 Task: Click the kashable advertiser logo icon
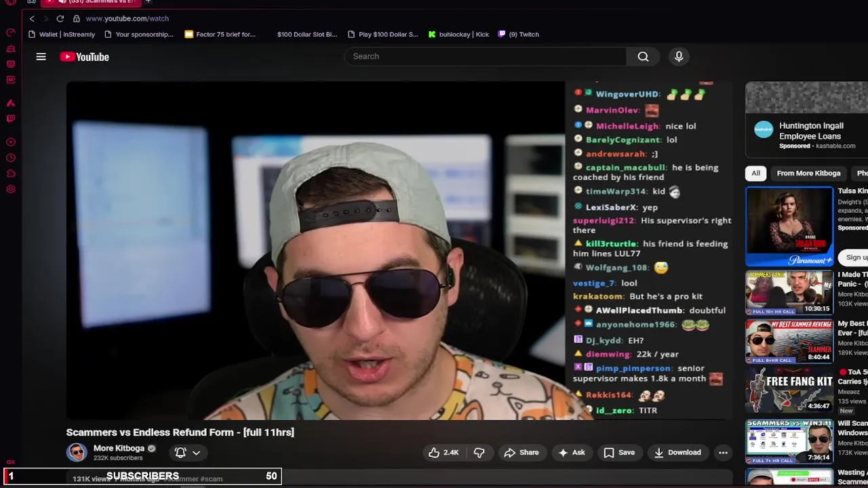click(764, 130)
